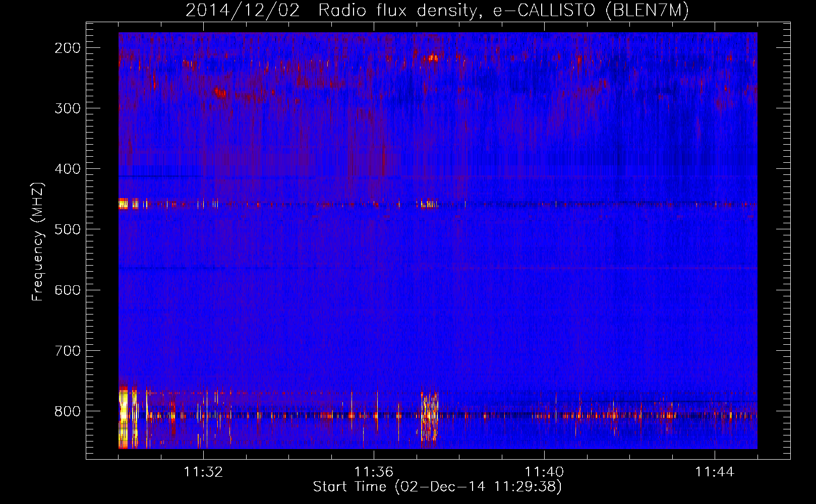Click the 400 frequency tick label
Viewport: 816px width, 504px height.
pos(68,169)
